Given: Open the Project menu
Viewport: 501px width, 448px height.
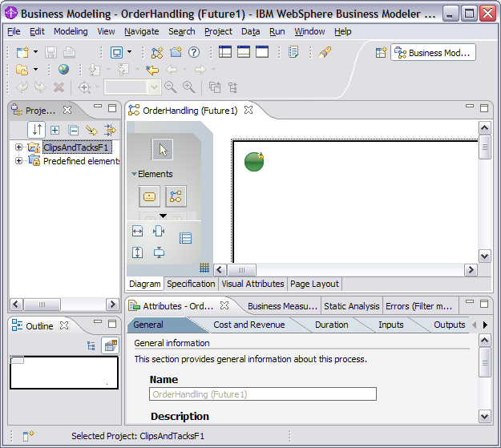Looking at the screenshot, I should 218,31.
